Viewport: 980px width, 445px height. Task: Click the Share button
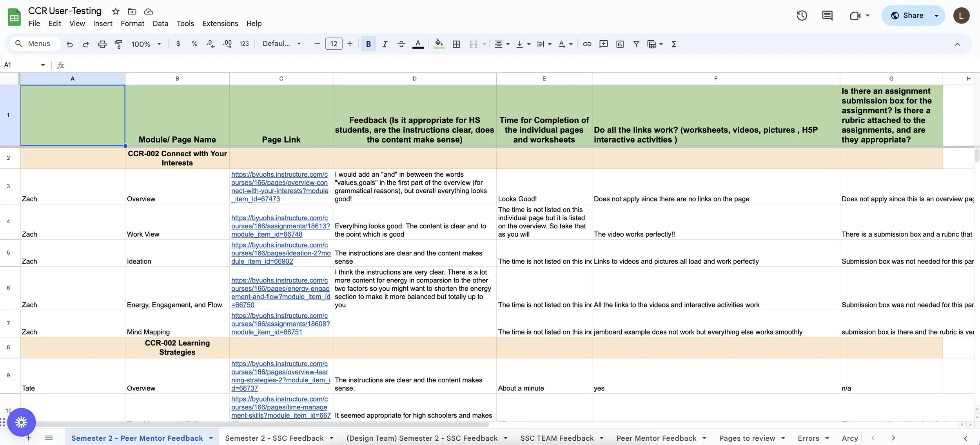click(907, 16)
